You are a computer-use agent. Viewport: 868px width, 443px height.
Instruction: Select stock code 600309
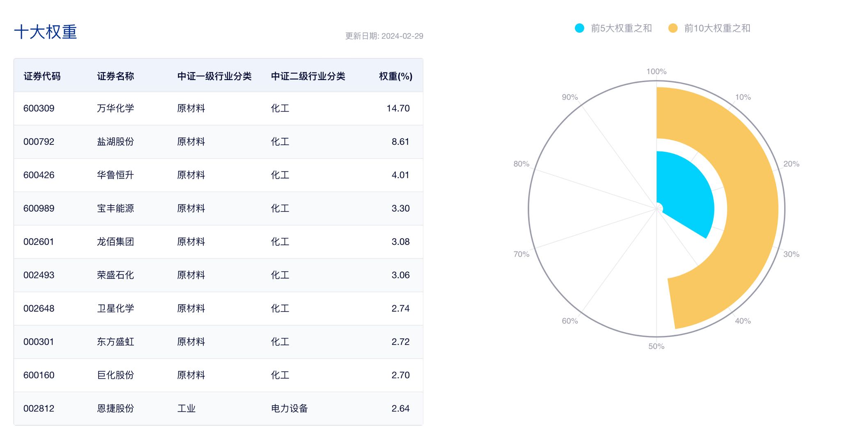pos(39,108)
